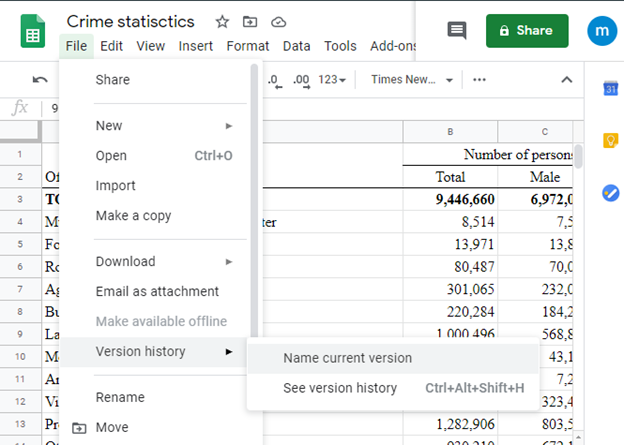Viewport: 624px width, 445px height.
Task: Decrease decimal places button
Action: point(275,80)
